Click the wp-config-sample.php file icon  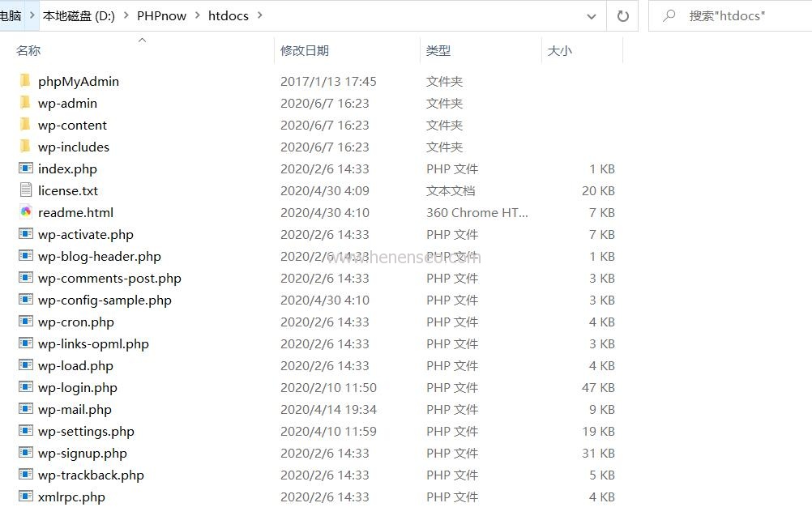[x=26, y=300]
